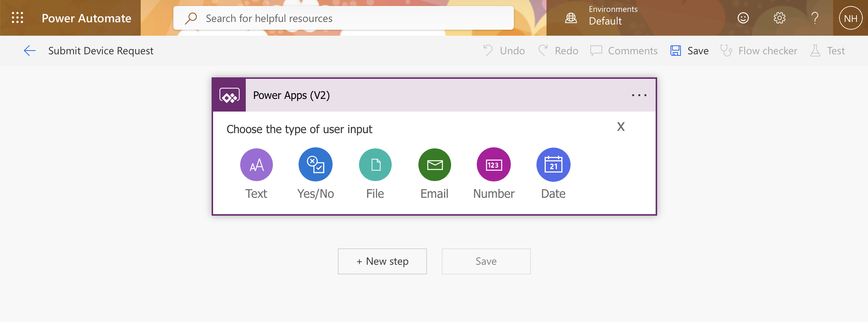Image resolution: width=868 pixels, height=322 pixels.
Task: Go back using the left arrow
Action: coord(30,51)
